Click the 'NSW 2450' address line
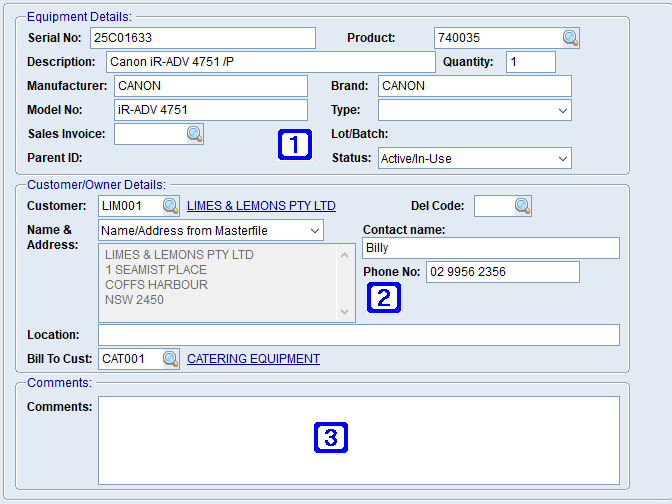 [135, 300]
